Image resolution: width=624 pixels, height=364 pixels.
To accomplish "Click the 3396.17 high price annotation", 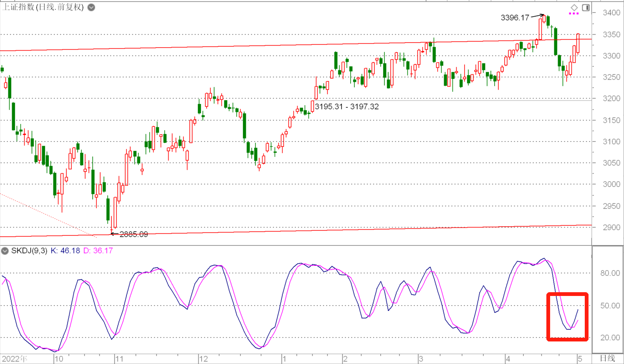I will tap(515, 18).
